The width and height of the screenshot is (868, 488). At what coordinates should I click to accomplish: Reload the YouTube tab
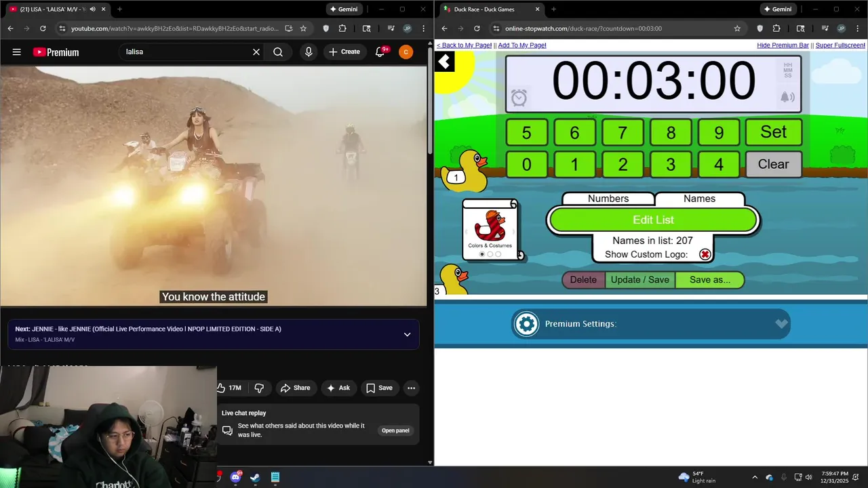tap(43, 28)
